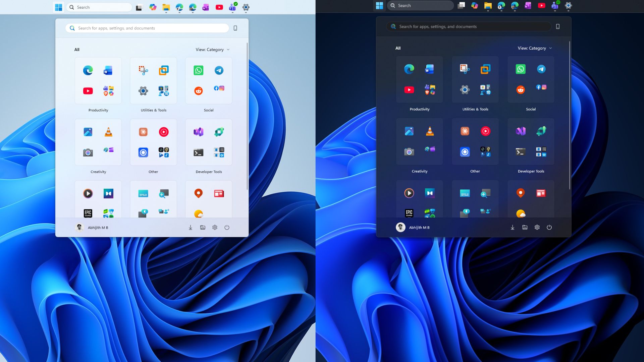Launch Epic Games in dark Start menu
This screenshot has width=644, height=362.
(x=409, y=213)
